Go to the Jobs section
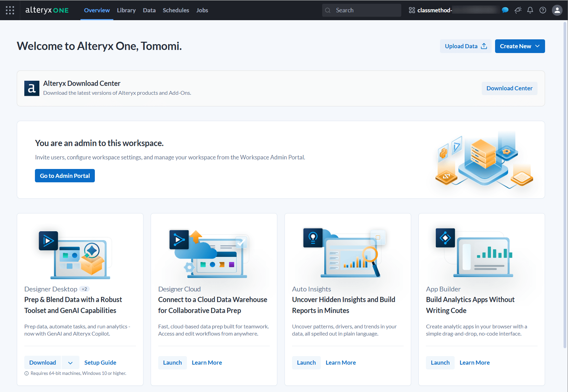This screenshot has width=568, height=392. (202, 10)
